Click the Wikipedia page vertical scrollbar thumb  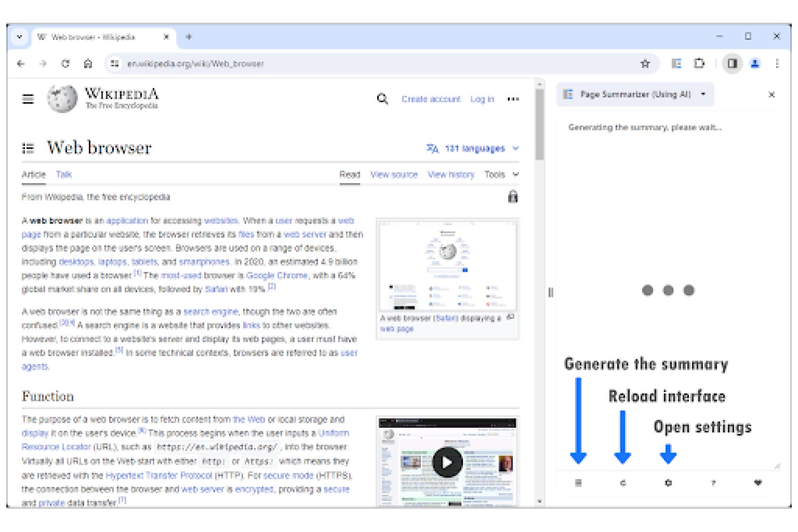coord(539,124)
